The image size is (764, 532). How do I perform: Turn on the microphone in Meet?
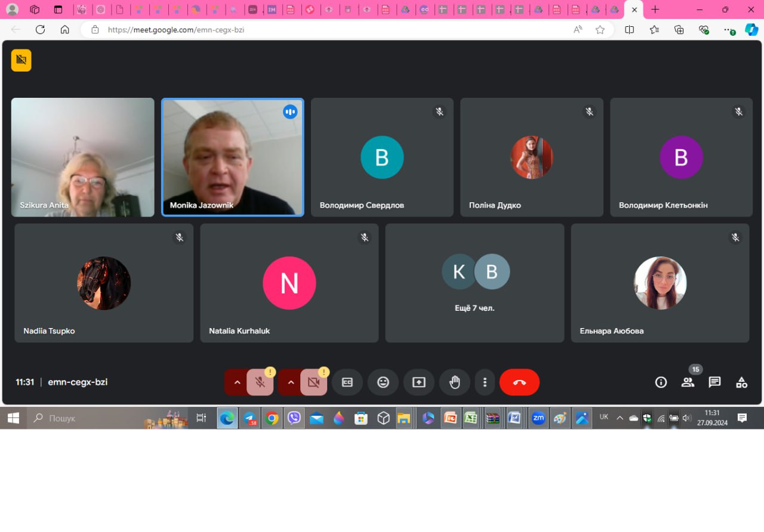[260, 382]
